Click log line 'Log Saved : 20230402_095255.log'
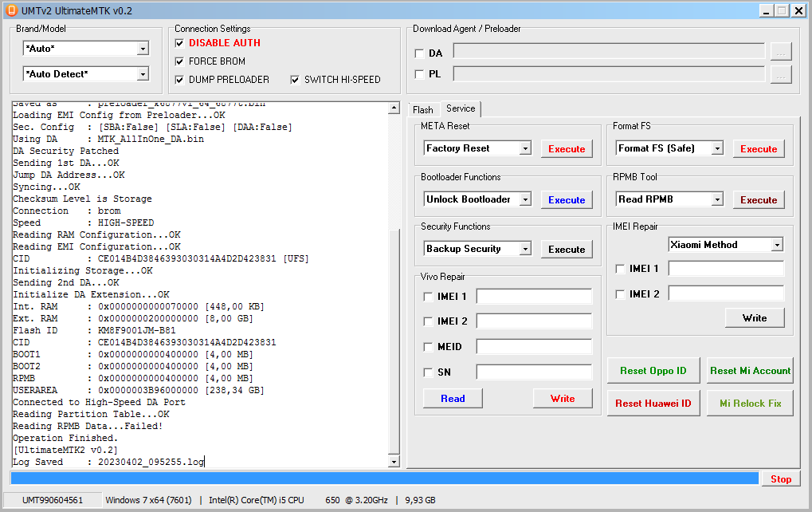The width and height of the screenshot is (812, 512). (x=108, y=463)
